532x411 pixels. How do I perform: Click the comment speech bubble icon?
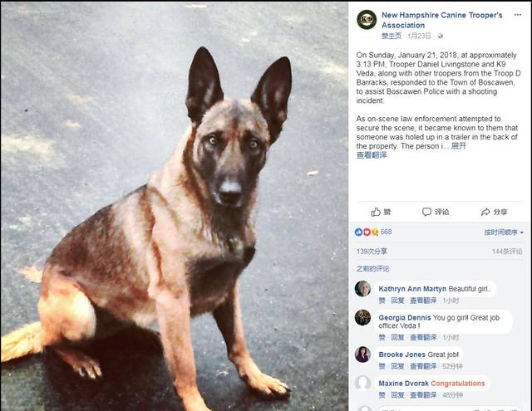[426, 212]
